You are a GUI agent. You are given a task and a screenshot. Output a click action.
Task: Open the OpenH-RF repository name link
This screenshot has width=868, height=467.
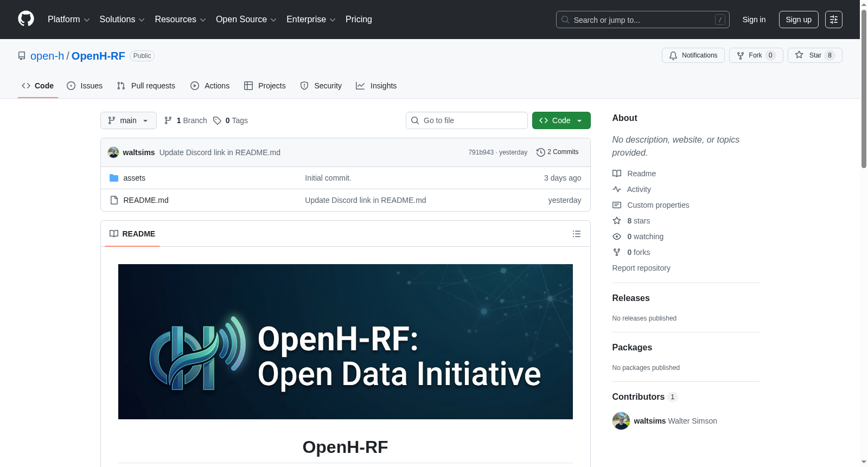[98, 56]
